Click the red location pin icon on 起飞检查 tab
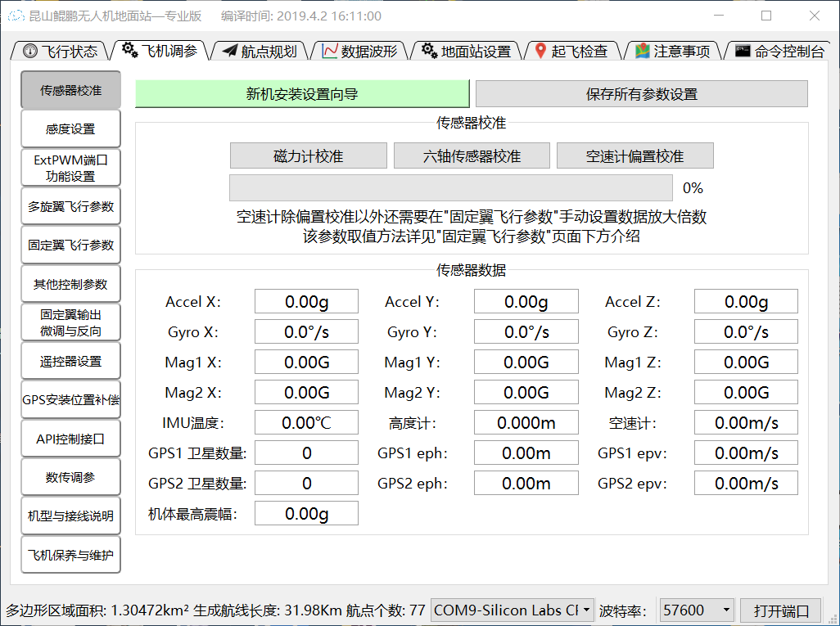Screen dimensions: 840x626 point(540,52)
